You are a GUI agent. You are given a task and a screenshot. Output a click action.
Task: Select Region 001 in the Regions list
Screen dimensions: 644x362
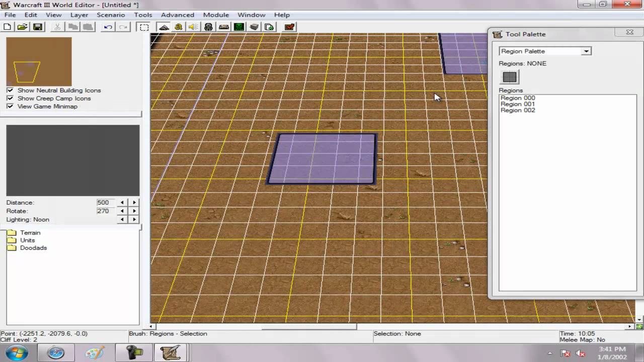click(x=518, y=104)
